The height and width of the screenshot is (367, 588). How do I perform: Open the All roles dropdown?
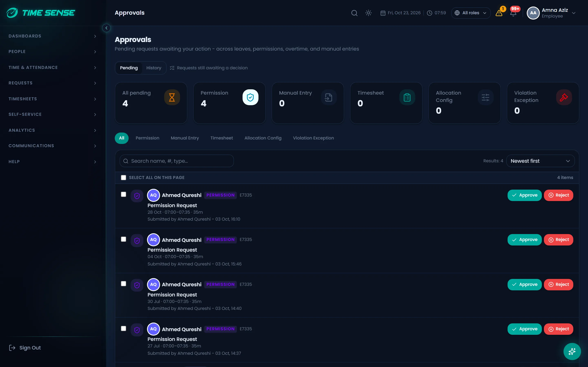[471, 13]
